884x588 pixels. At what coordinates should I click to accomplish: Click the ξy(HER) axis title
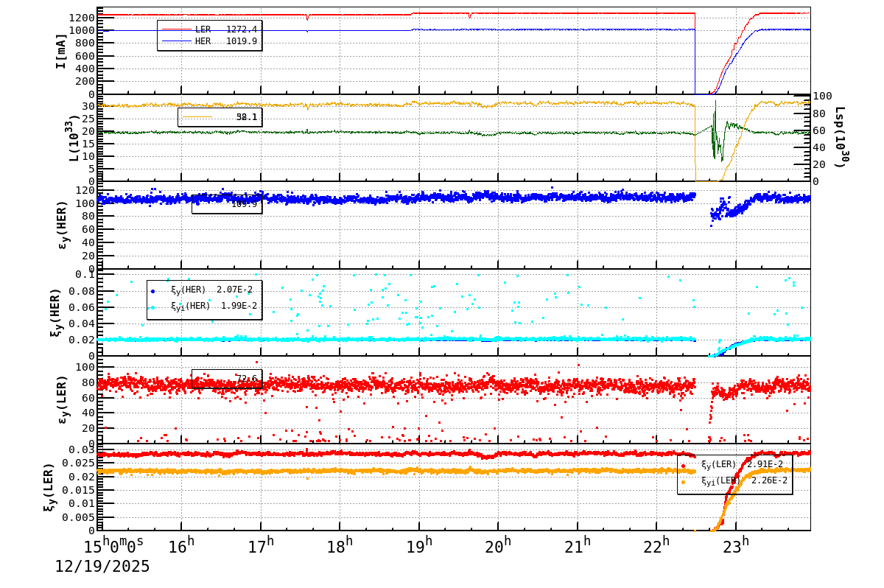coord(56,312)
